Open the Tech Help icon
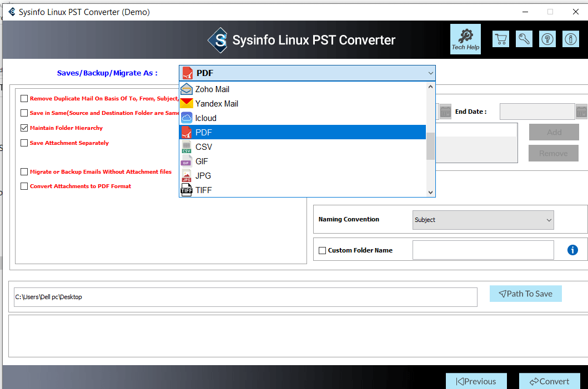The width and height of the screenshot is (588, 389). point(465,39)
